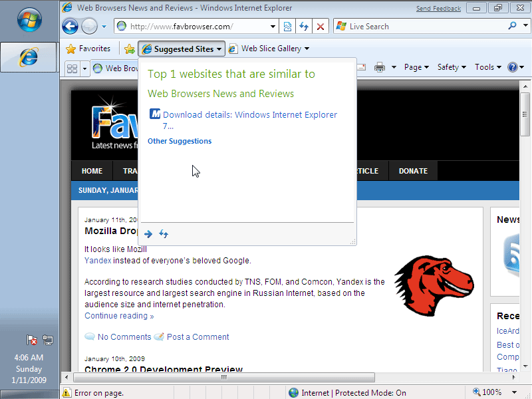
Task: Expand the address bar URL dropdown
Action: tap(273, 27)
